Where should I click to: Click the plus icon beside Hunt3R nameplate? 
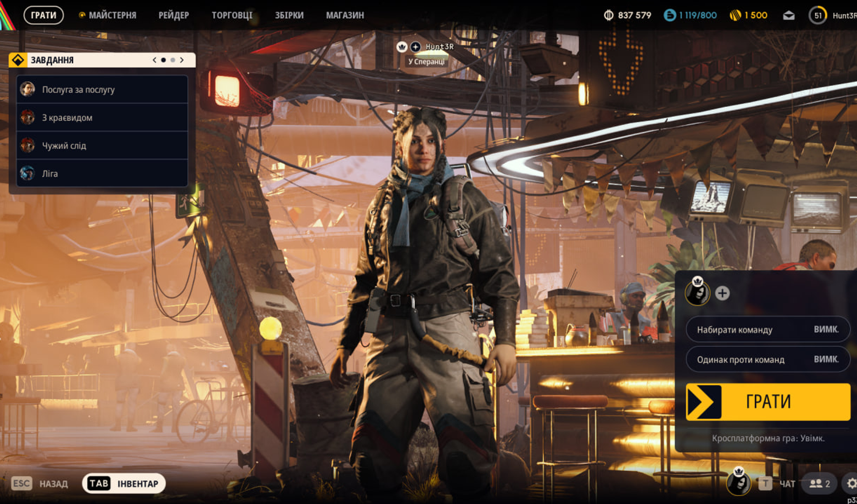(415, 47)
